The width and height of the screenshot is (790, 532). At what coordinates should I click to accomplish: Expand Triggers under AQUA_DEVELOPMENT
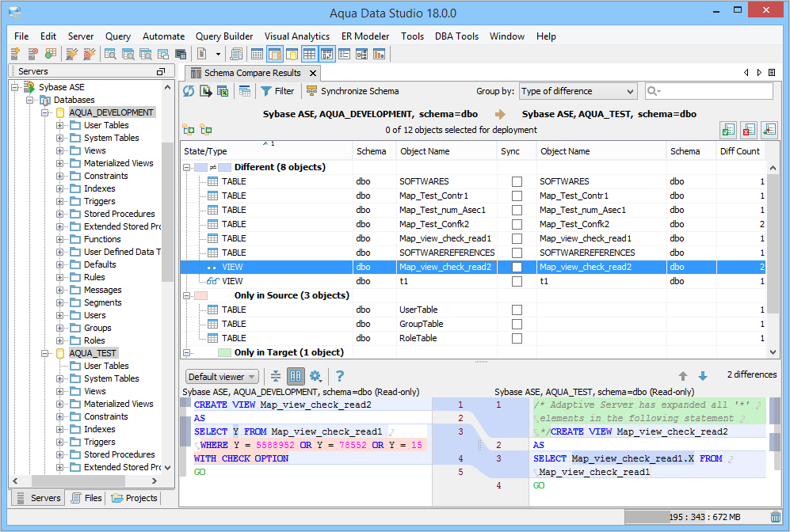[x=59, y=201]
